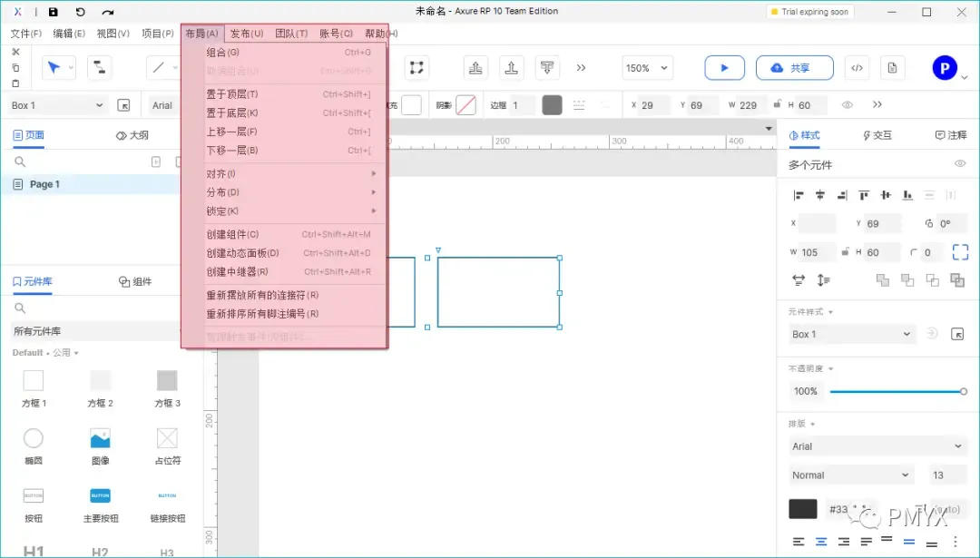This screenshot has height=558, width=980.
Task: Open the 150% zoom dropdown
Action: click(647, 67)
